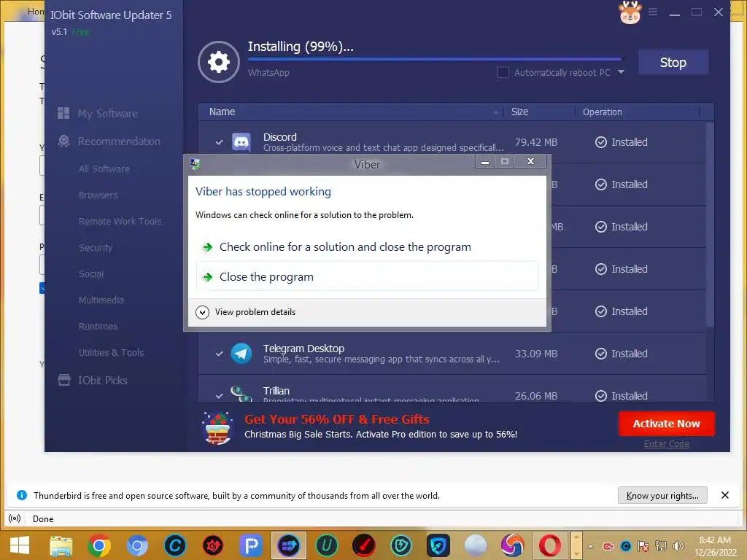The height and width of the screenshot is (560, 747).
Task: Choose Close the program
Action: pos(367,276)
